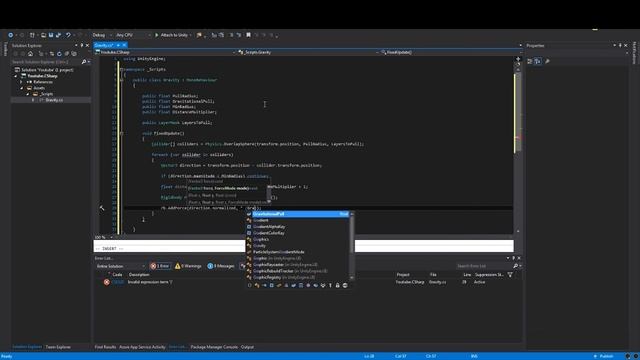
Task: Open the 100 % zoom dropdown
Action: (x=104, y=237)
